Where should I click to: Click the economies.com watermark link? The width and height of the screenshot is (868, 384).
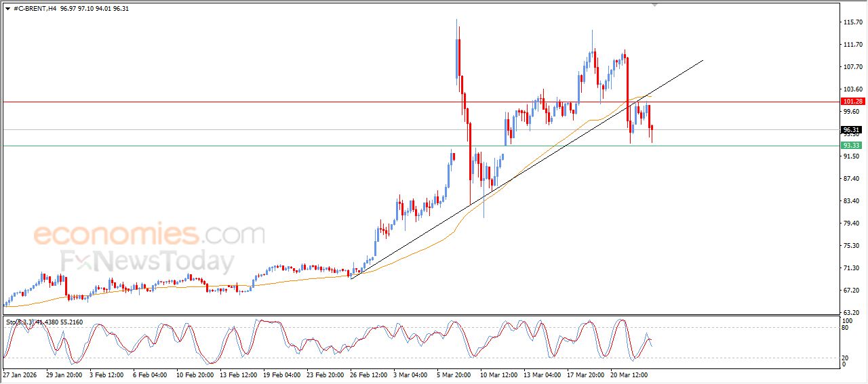click(149, 235)
